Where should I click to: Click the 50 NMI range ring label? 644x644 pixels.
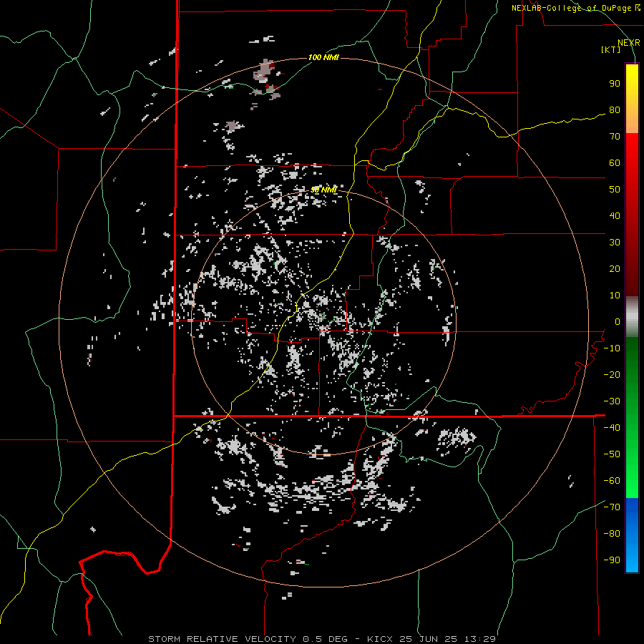tap(323, 190)
